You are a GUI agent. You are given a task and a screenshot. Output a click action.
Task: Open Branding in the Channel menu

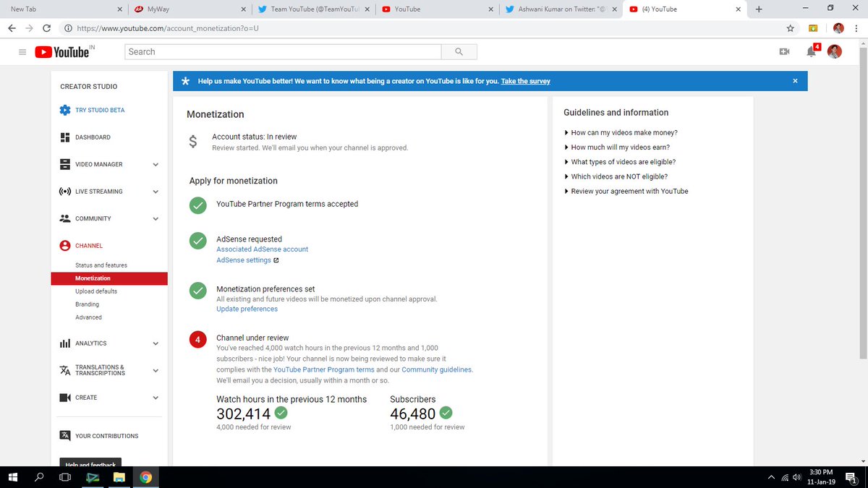87,304
